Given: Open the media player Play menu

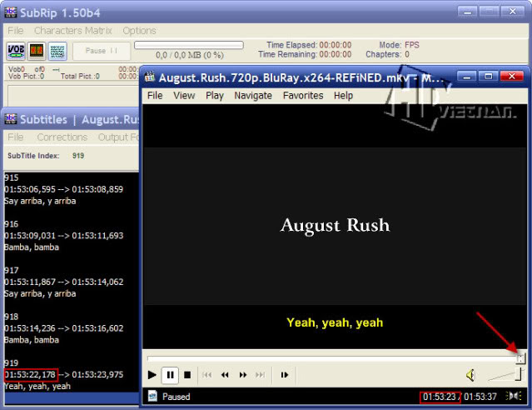Looking at the screenshot, I should (215, 96).
